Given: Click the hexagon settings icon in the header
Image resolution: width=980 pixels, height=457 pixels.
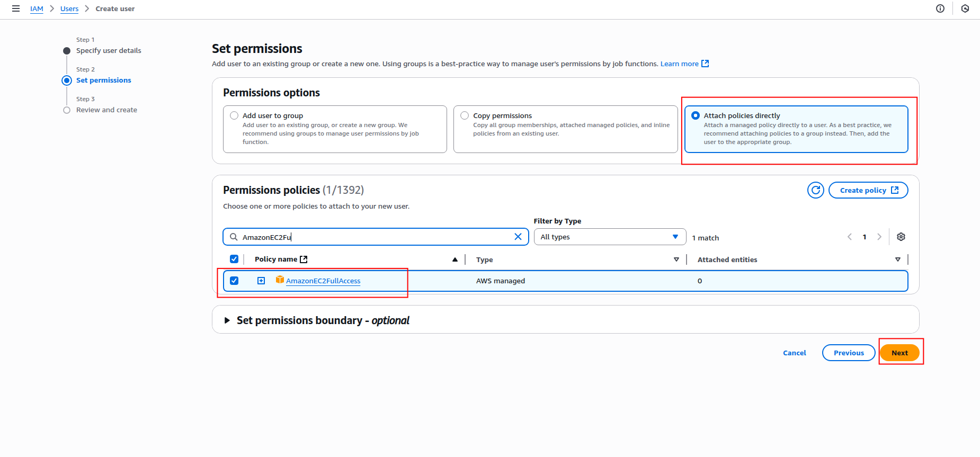Looking at the screenshot, I should point(965,8).
